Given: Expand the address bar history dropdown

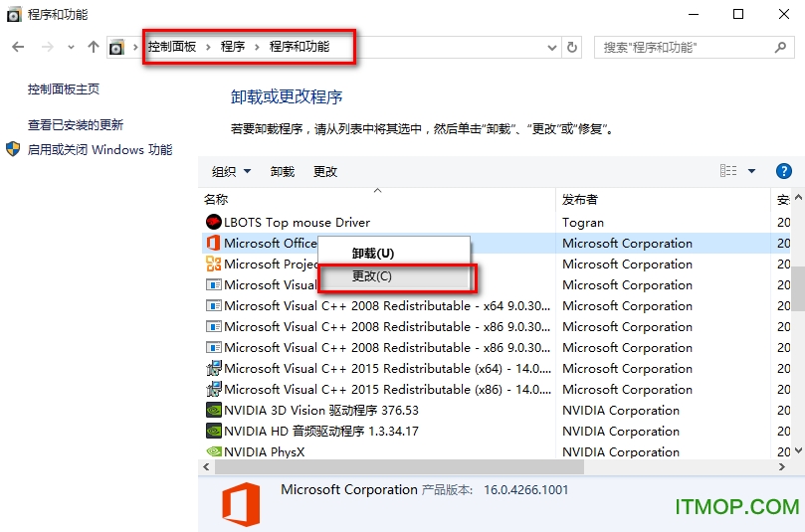Looking at the screenshot, I should (553, 47).
